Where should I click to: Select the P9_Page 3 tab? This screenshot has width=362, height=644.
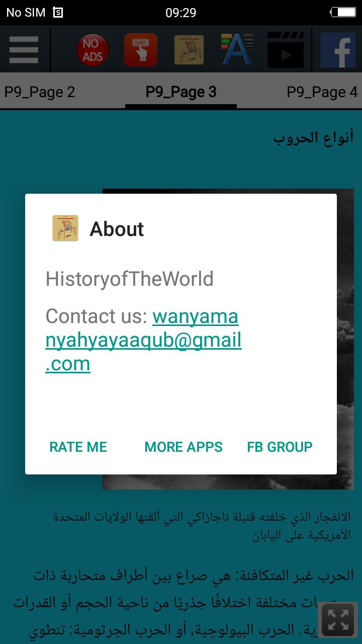[x=181, y=92]
